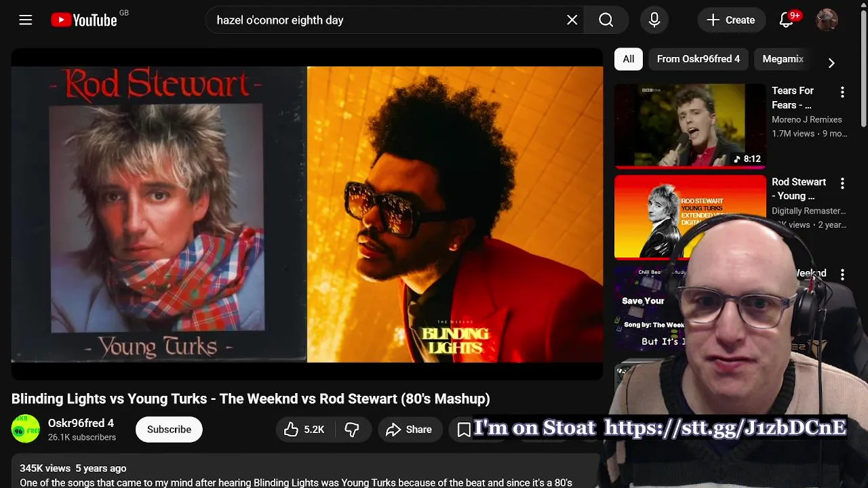Dislike the video
The image size is (868, 488).
pos(352,430)
